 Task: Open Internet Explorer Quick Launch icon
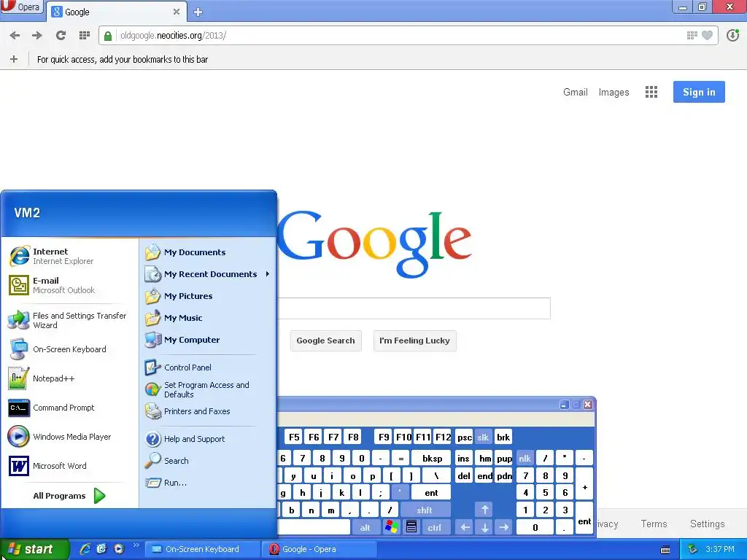85,549
